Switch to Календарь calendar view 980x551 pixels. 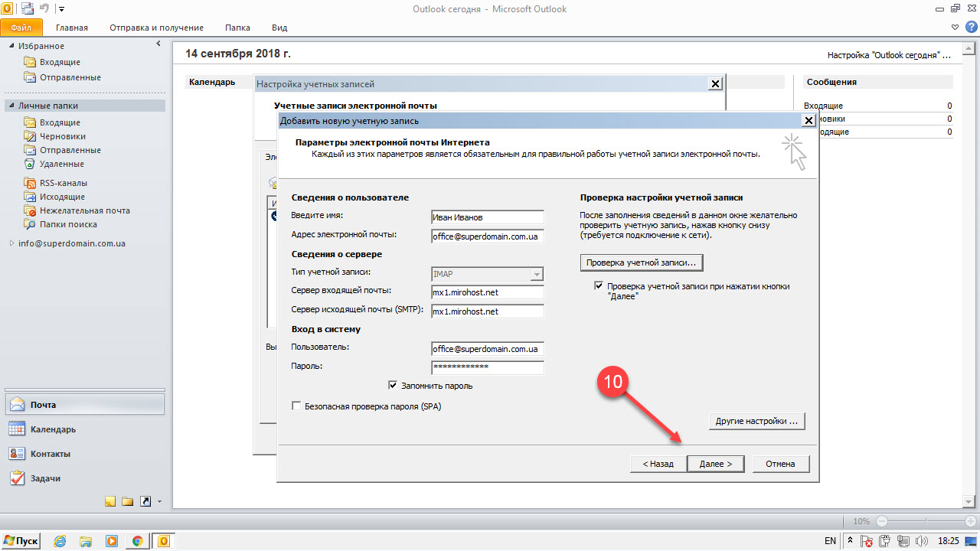coord(84,429)
